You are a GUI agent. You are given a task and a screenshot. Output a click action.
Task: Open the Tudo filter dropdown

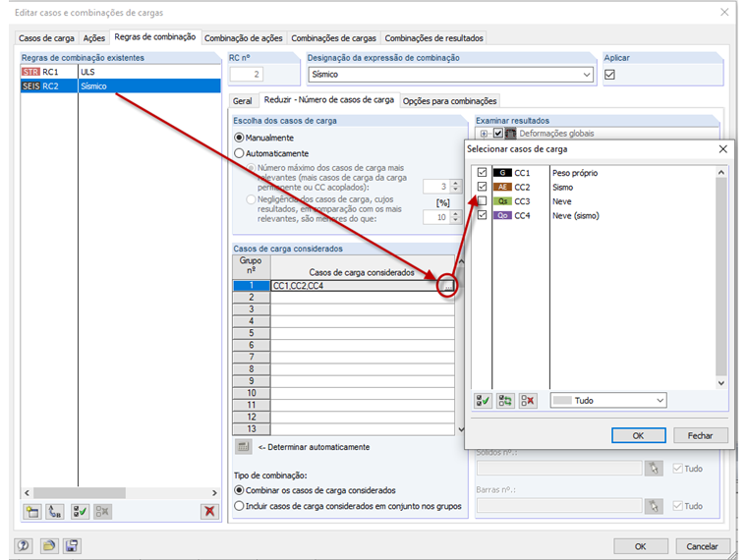click(660, 401)
